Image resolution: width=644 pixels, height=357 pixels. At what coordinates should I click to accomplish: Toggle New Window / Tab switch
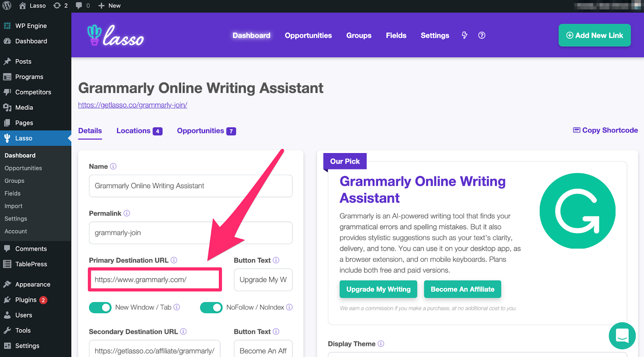tap(100, 308)
